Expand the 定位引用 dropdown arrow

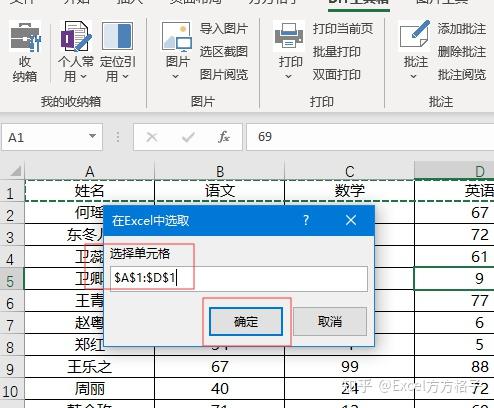coord(125,77)
